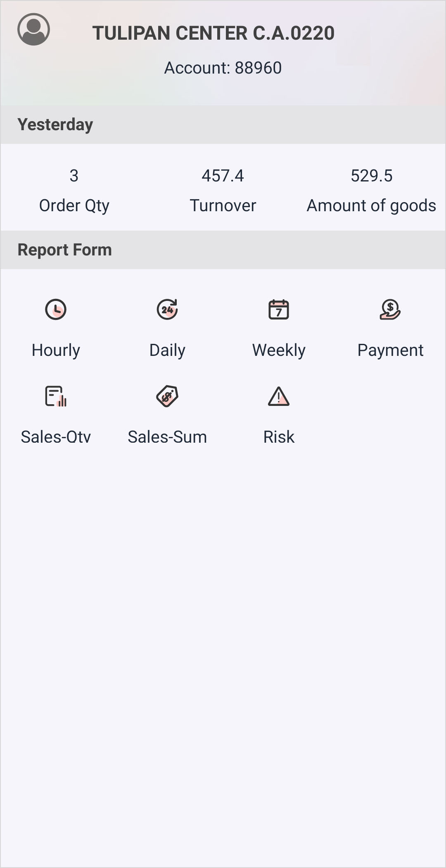Tap the TULIPAN CENTER C.A.0220 title
Screen dimensions: 446x868
[x=213, y=33]
